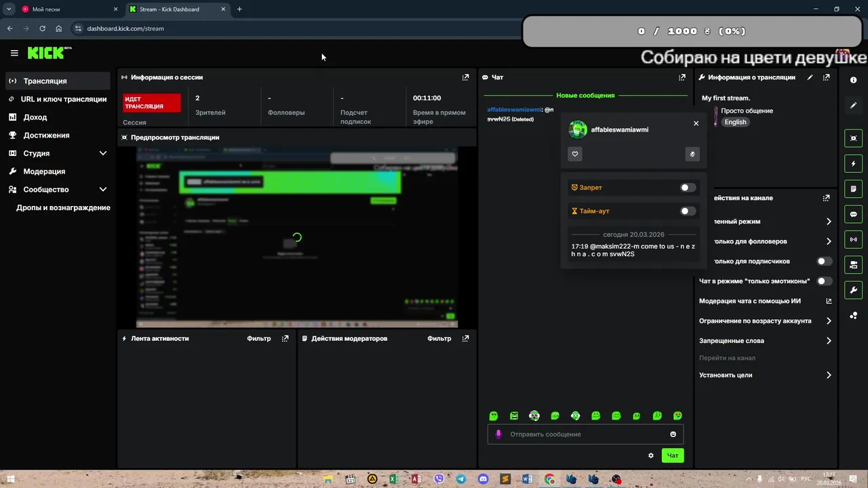Click the purple microphone icon in the chat input
Image resolution: width=868 pixels, height=488 pixels.
click(498, 434)
